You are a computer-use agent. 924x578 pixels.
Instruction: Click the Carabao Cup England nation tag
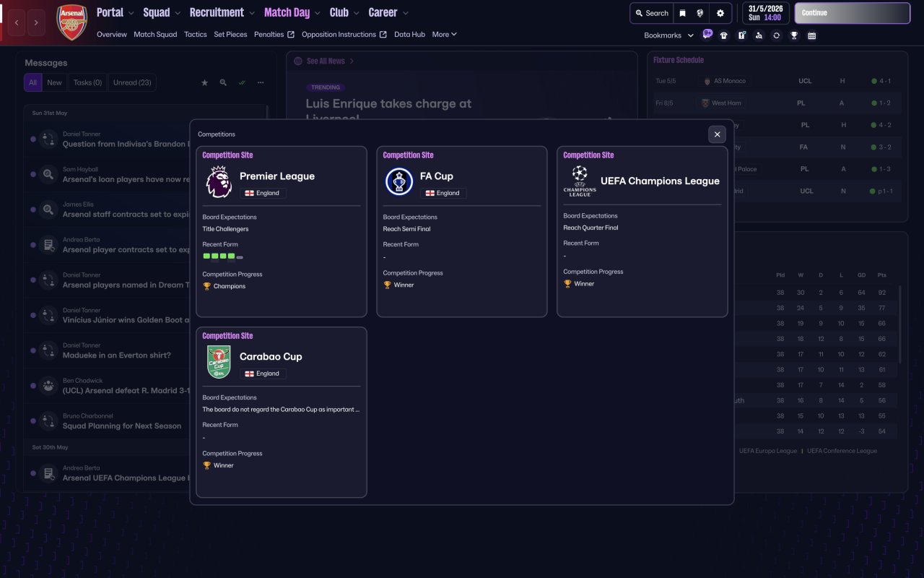click(x=263, y=374)
